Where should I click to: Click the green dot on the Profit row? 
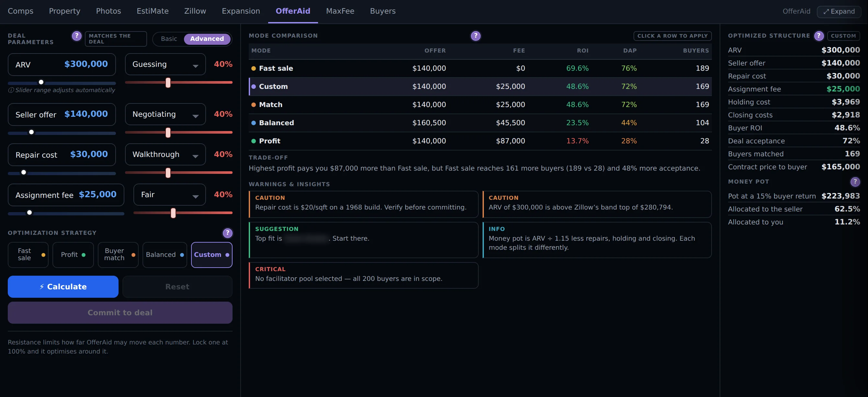253,141
